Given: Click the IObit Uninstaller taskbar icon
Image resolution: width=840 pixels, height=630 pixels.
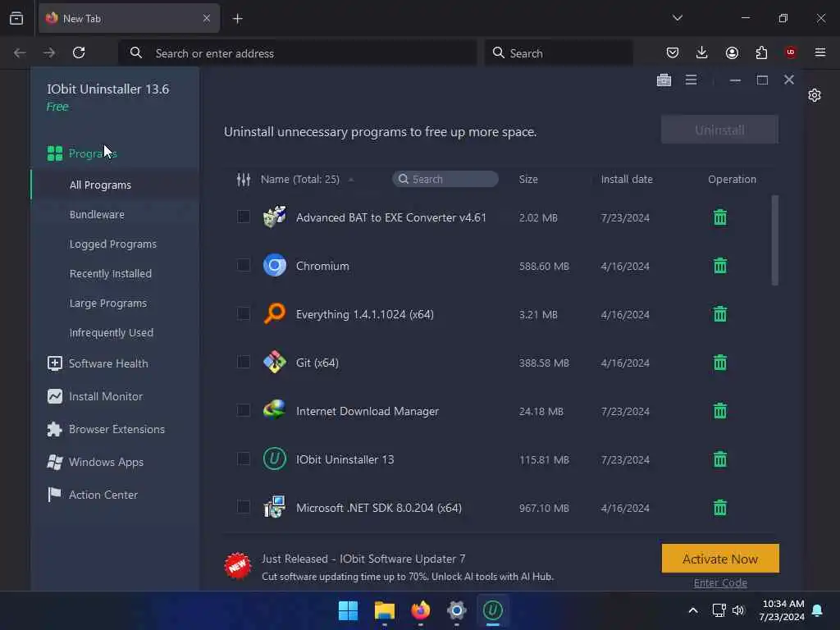Looking at the screenshot, I should click(x=493, y=610).
